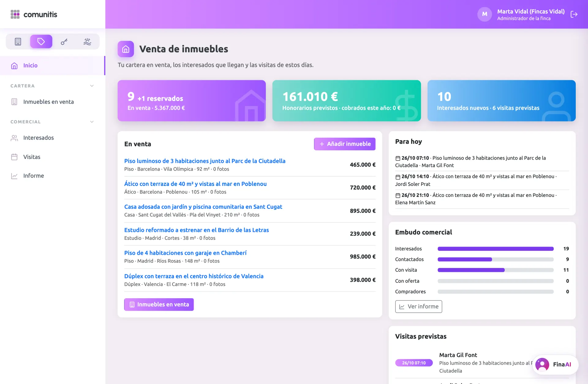Collapse the CARTERA section chevron
This screenshot has width=588, height=384.
point(92,86)
